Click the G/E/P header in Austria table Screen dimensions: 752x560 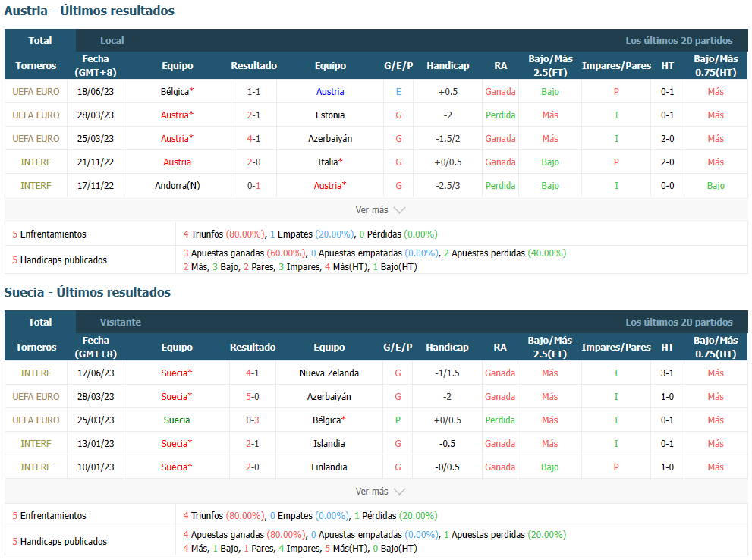[398, 66]
